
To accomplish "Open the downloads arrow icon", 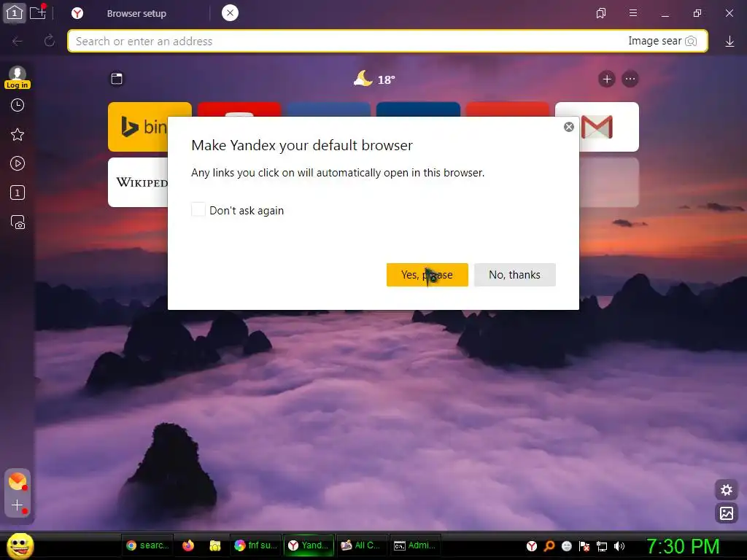I will click(x=729, y=42).
